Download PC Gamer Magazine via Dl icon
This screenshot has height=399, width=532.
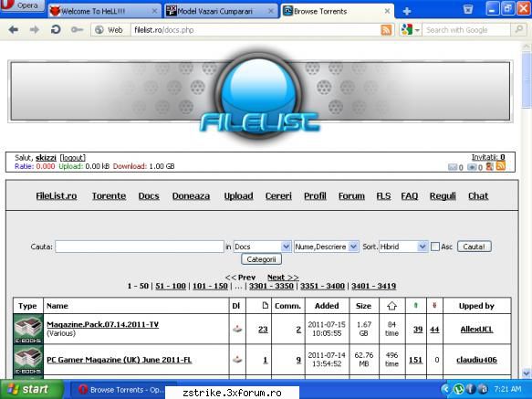click(x=237, y=359)
